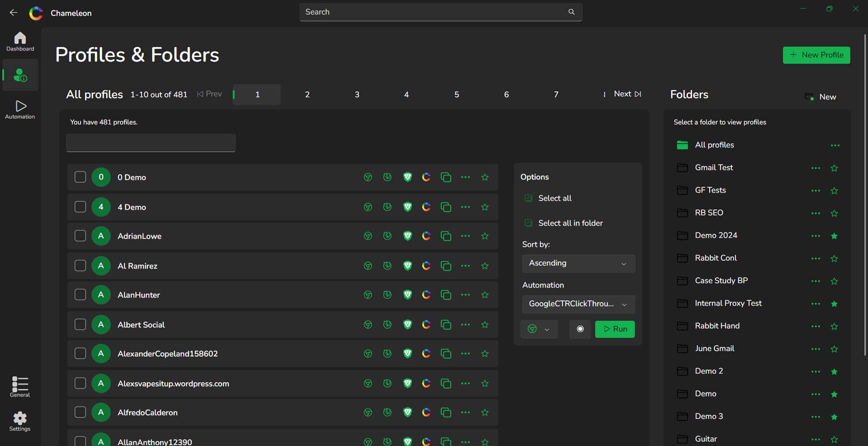Launch AlanHunter profile in Brave
The image size is (868, 446).
pos(408,295)
